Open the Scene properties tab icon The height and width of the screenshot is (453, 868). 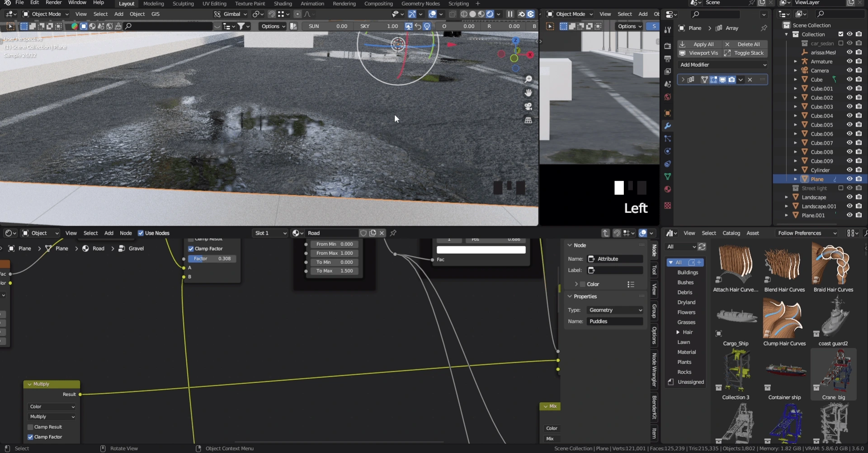coord(667,84)
